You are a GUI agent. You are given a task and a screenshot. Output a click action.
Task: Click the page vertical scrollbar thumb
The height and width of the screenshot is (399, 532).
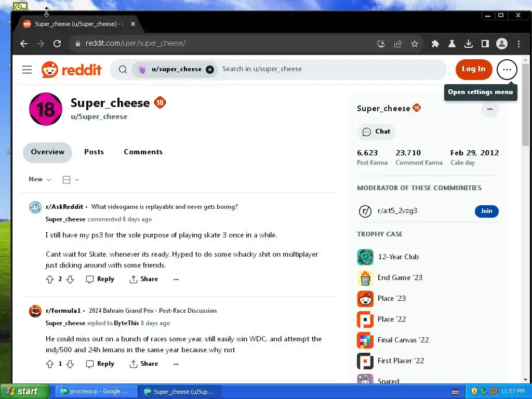pos(525,105)
